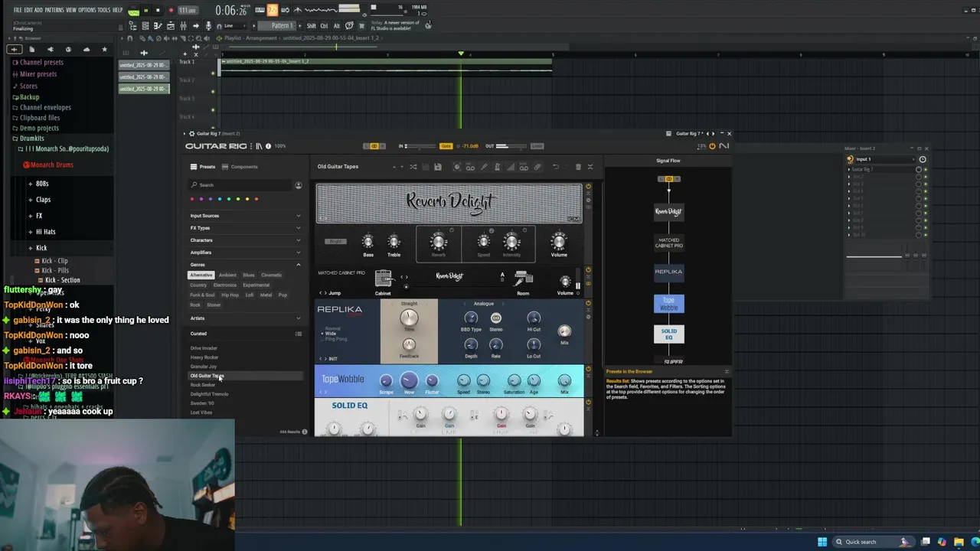Open the Guitar Rig metronome tool icon
Screen dimensions: 980x551
(x=497, y=167)
